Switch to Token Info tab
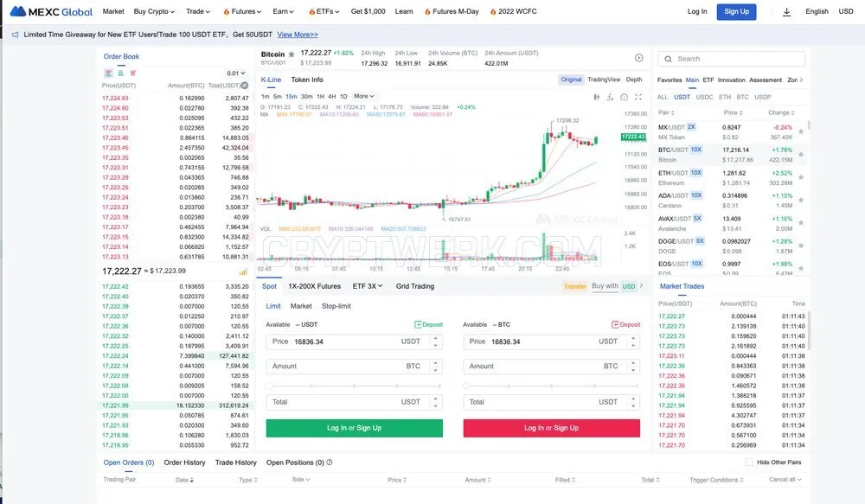Viewport: 865px width, 504px height. click(x=307, y=80)
